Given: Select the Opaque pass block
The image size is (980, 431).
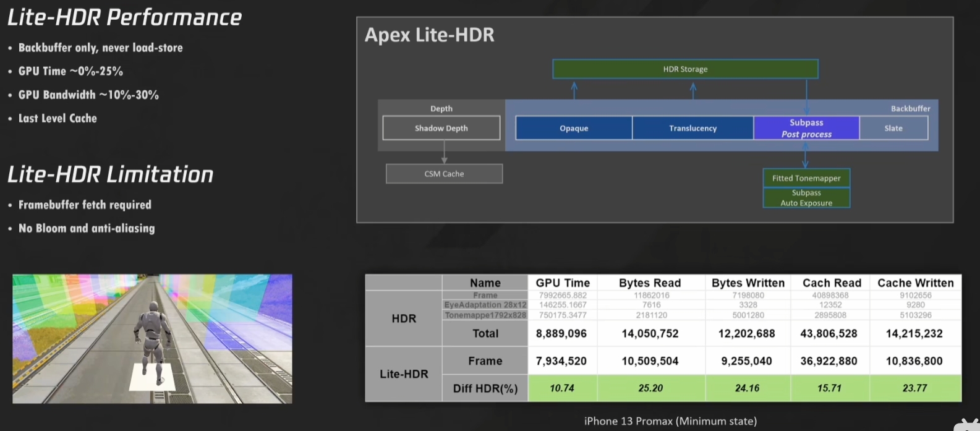Looking at the screenshot, I should pyautogui.click(x=574, y=128).
